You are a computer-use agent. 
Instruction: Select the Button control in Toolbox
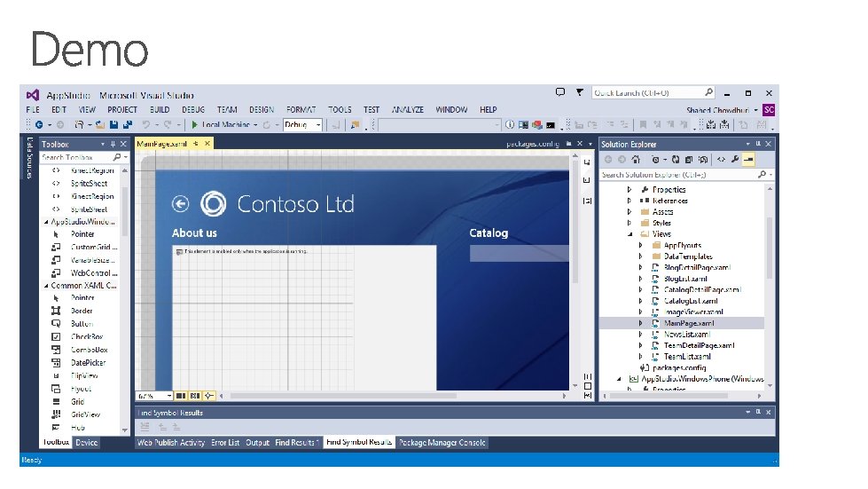point(81,323)
